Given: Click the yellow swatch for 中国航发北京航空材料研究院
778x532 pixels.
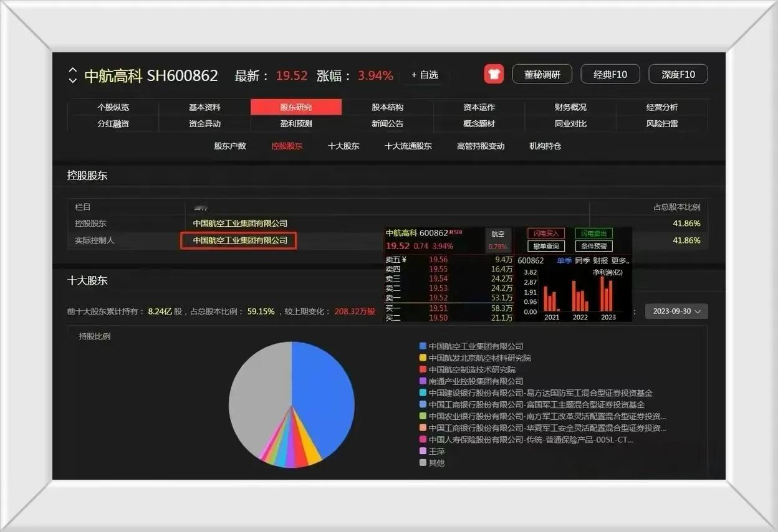Looking at the screenshot, I should [423, 358].
